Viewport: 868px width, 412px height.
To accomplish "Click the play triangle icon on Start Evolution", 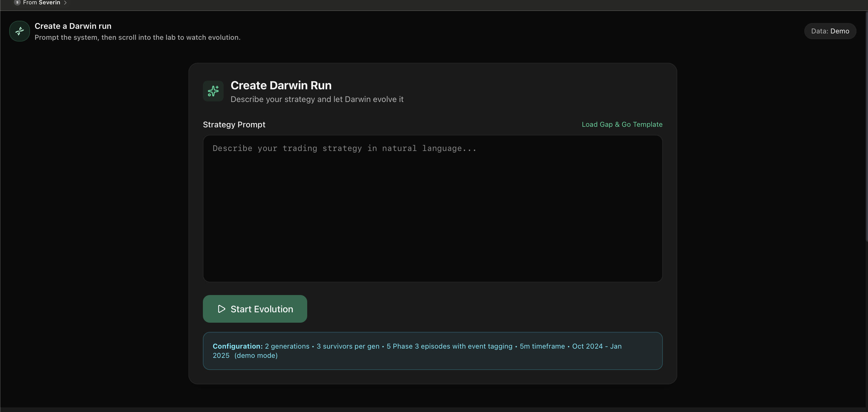I will (x=221, y=309).
